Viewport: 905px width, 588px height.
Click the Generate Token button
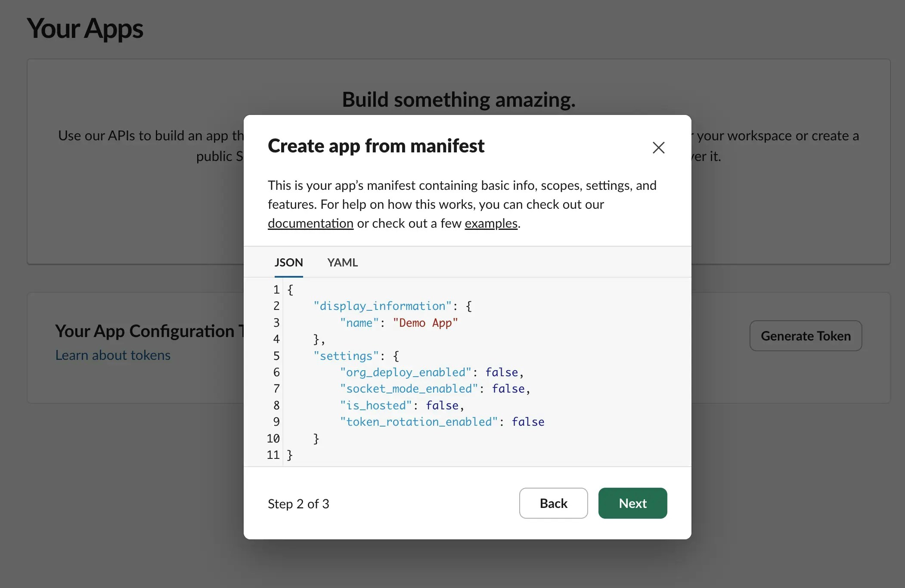point(805,336)
